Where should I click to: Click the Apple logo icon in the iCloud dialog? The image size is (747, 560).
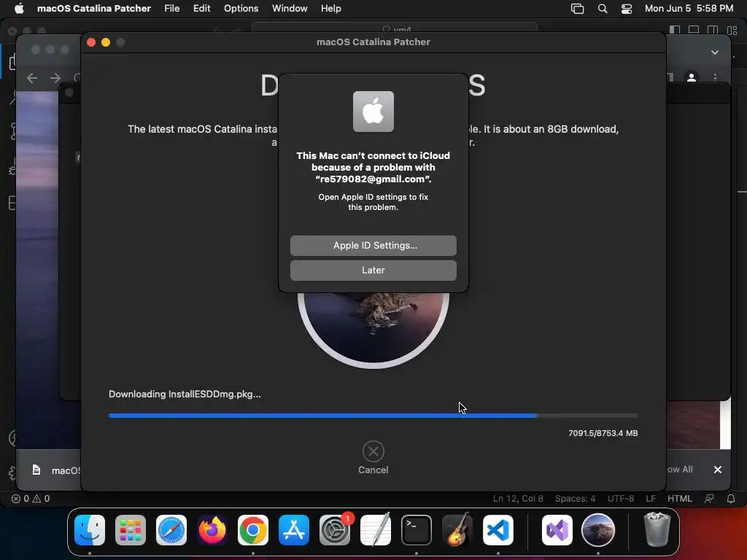pyautogui.click(x=373, y=112)
